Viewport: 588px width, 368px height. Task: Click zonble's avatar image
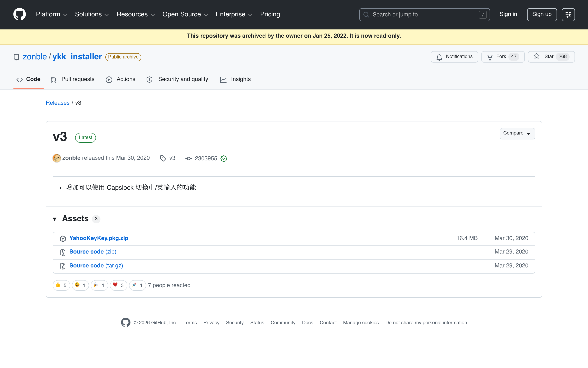[x=57, y=158]
